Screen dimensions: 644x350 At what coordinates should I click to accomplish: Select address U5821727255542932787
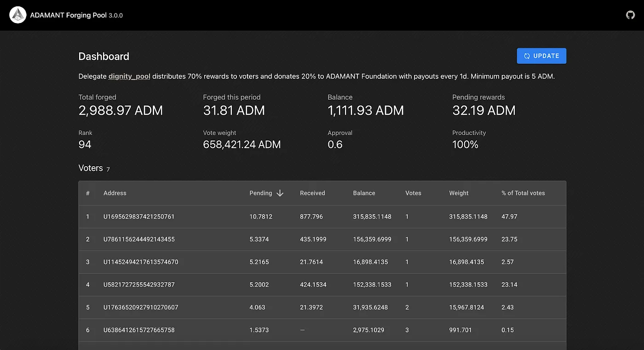pos(139,285)
